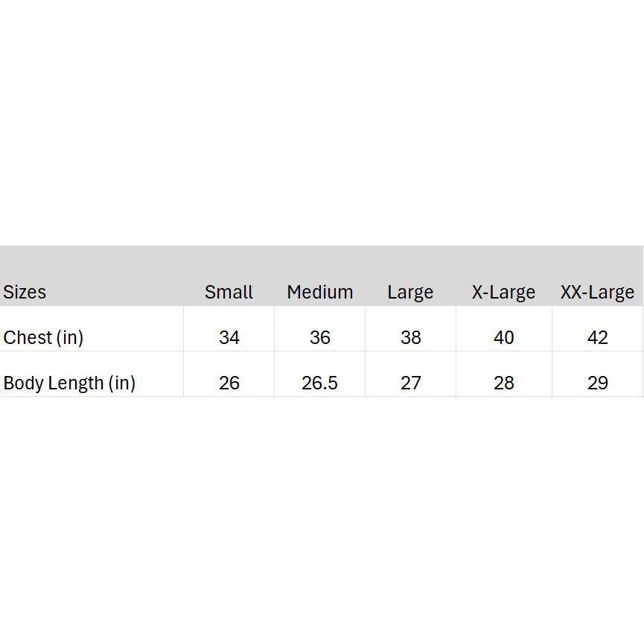Select chest value 38 for Large

[x=411, y=337]
